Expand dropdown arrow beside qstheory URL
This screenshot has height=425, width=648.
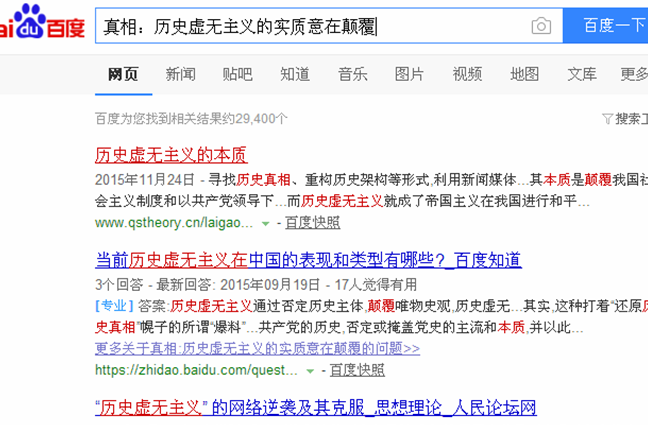(x=266, y=224)
